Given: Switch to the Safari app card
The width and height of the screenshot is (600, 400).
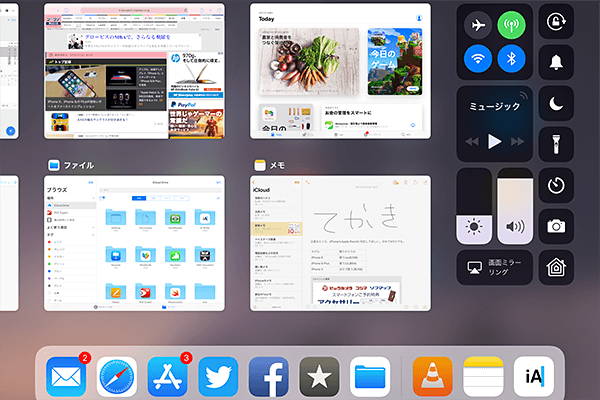Looking at the screenshot, I should (x=134, y=71).
